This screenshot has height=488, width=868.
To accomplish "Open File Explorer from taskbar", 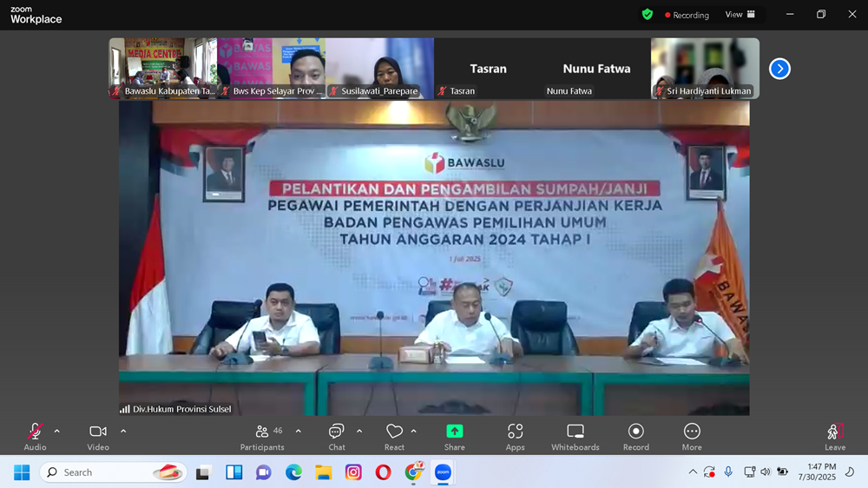I will click(x=323, y=472).
